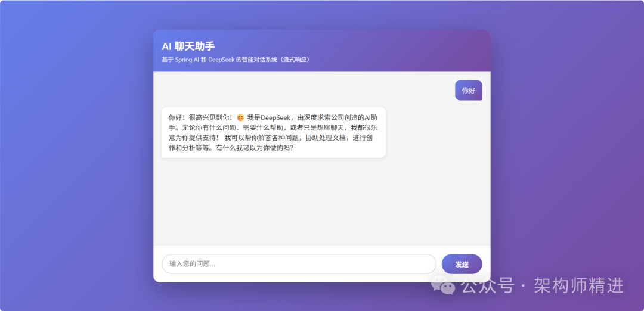Focus the 输入您的问题 input field

299,264
